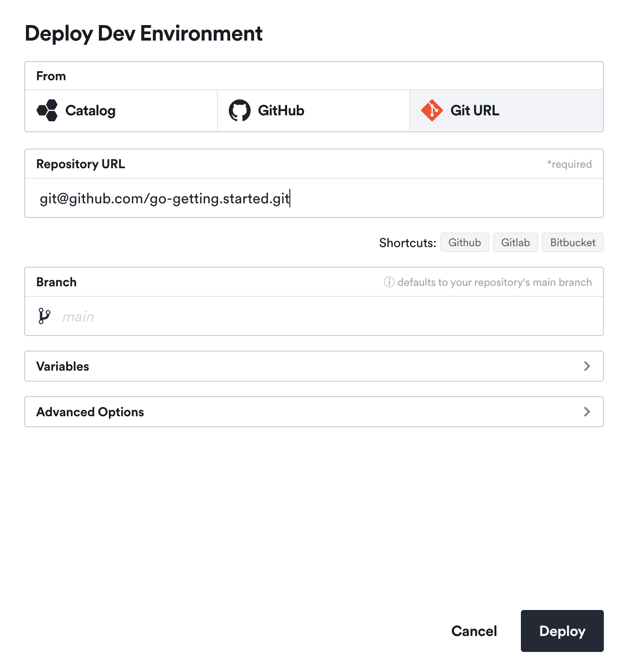Expand the Variables section
The width and height of the screenshot is (628, 672).
point(314,366)
